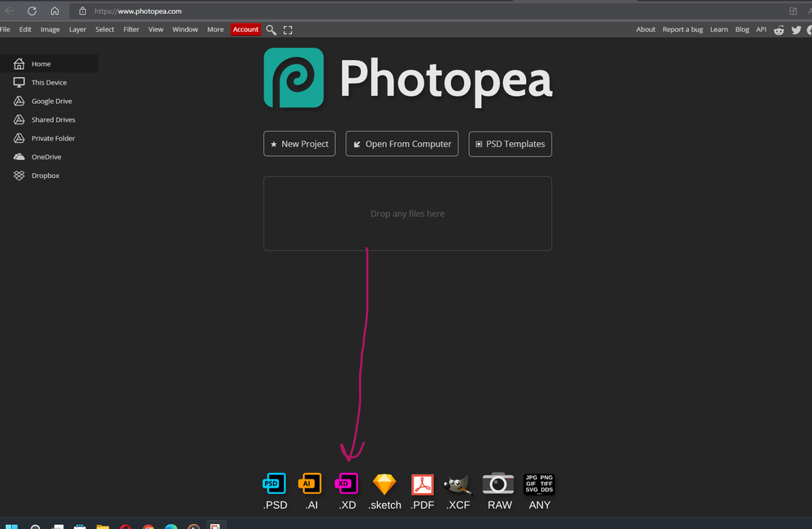This screenshot has height=529, width=812.
Task: Reload the page in browser
Action: click(33, 11)
